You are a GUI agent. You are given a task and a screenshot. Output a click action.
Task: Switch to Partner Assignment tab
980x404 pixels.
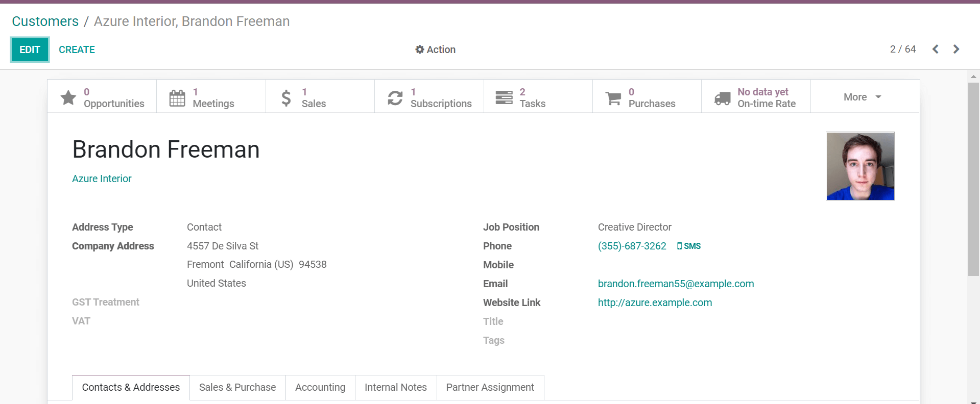click(490, 387)
